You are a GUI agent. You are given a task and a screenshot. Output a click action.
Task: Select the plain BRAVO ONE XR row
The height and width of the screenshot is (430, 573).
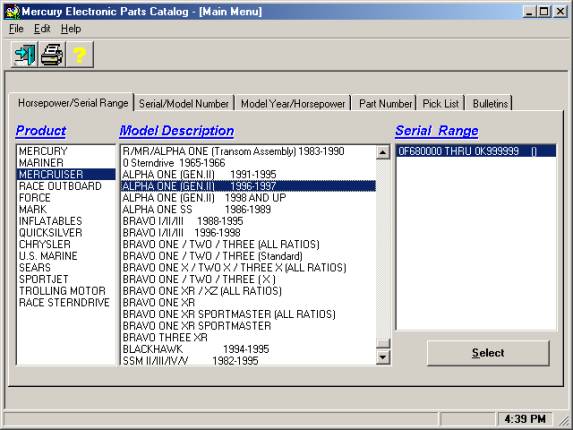click(248, 302)
